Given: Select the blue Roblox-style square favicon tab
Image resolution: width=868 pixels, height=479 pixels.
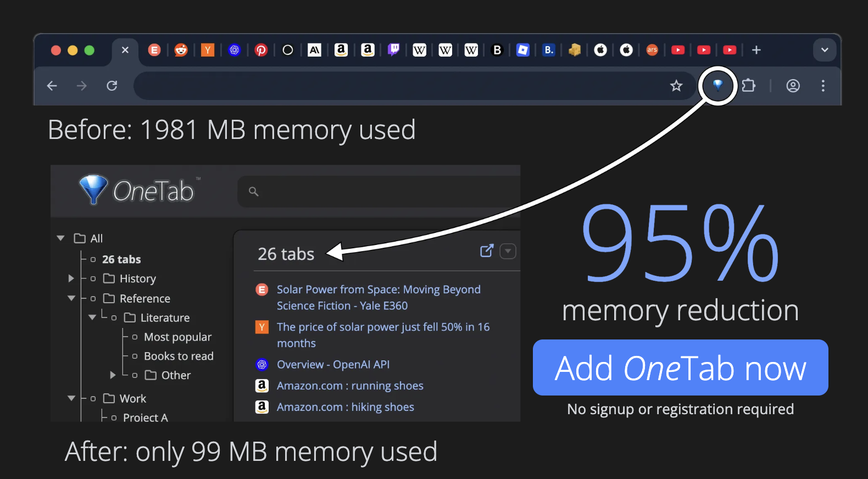Looking at the screenshot, I should click(523, 50).
